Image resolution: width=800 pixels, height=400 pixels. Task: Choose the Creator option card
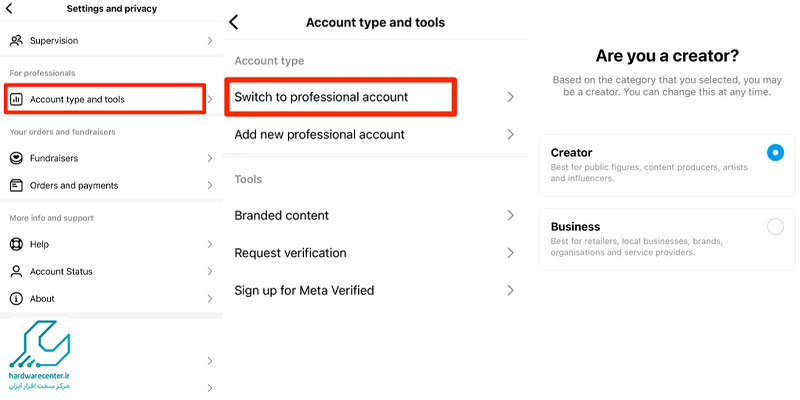(667, 165)
